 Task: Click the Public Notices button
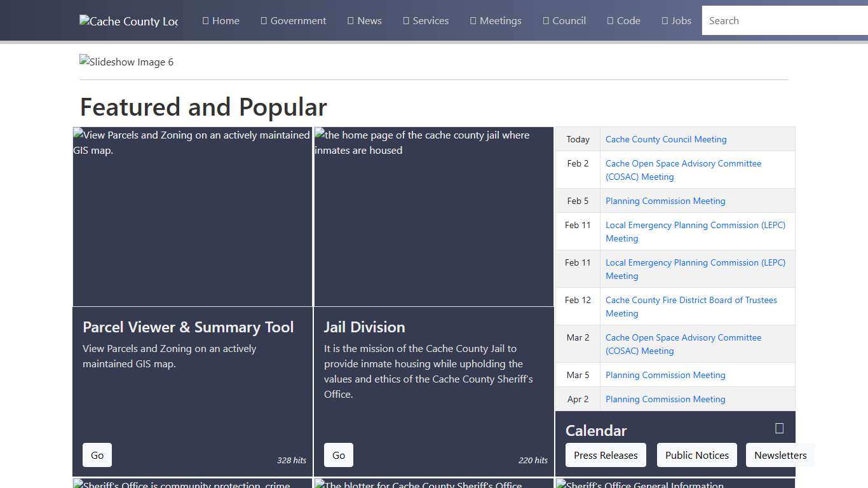coord(696,455)
